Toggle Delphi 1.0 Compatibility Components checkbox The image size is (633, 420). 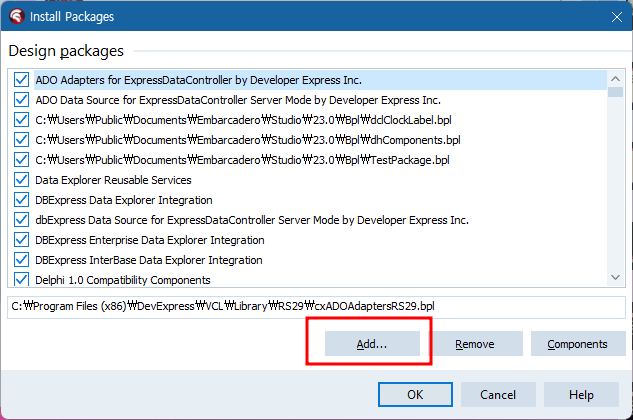pos(21,279)
